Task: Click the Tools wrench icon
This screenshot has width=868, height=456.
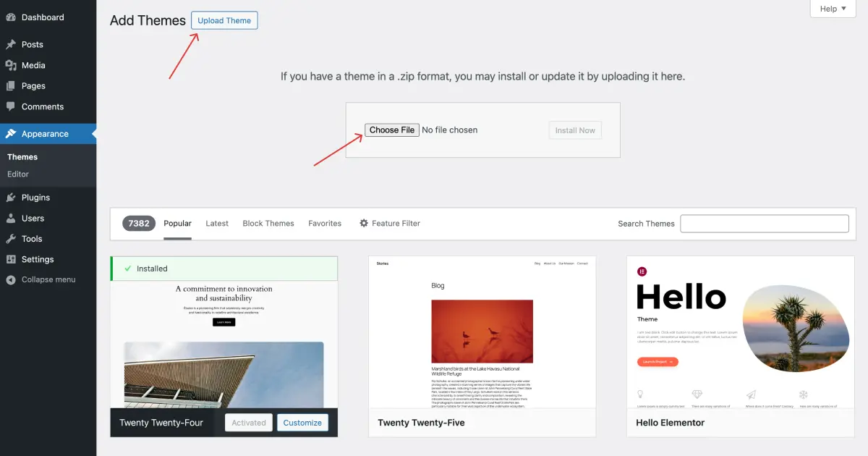Action: [11, 239]
